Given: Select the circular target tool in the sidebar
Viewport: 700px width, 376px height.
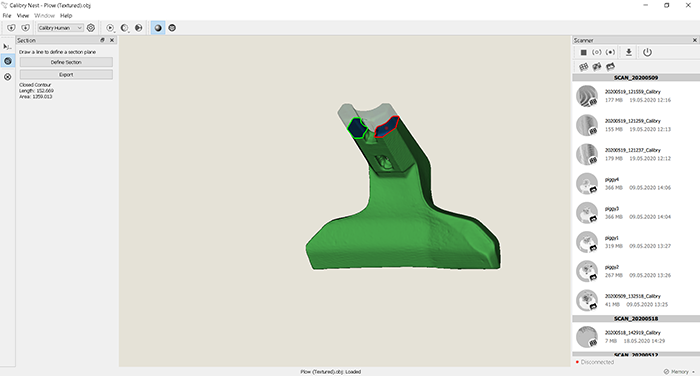Looking at the screenshot, I should tap(8, 77).
